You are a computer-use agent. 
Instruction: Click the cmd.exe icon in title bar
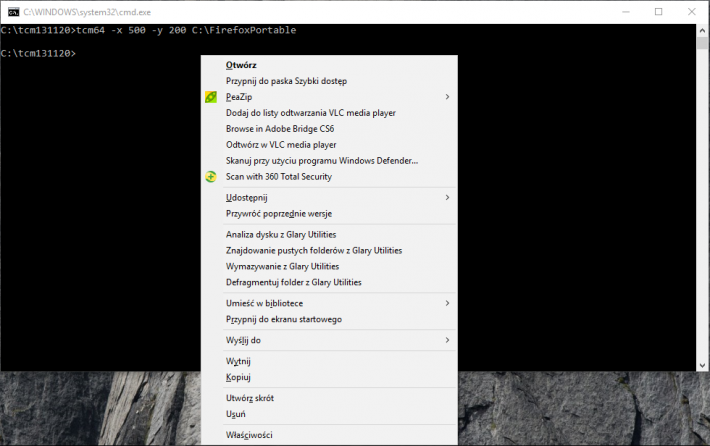coord(14,12)
